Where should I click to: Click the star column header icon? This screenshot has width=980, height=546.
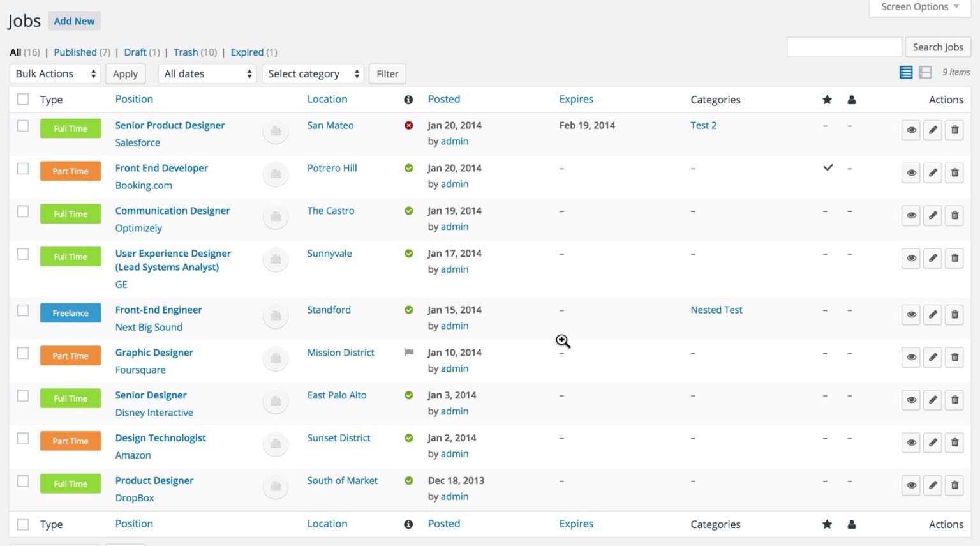pyautogui.click(x=828, y=100)
